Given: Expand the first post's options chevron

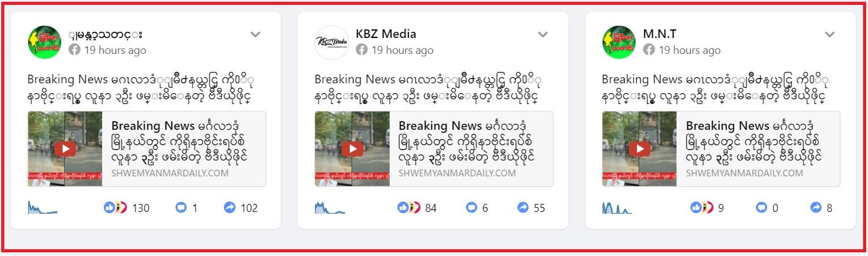Looking at the screenshot, I should coord(255,34).
